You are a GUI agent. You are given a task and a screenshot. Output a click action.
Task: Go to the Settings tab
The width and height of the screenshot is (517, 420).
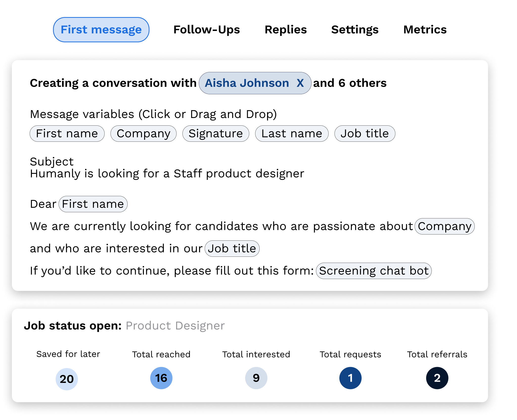coord(355,30)
